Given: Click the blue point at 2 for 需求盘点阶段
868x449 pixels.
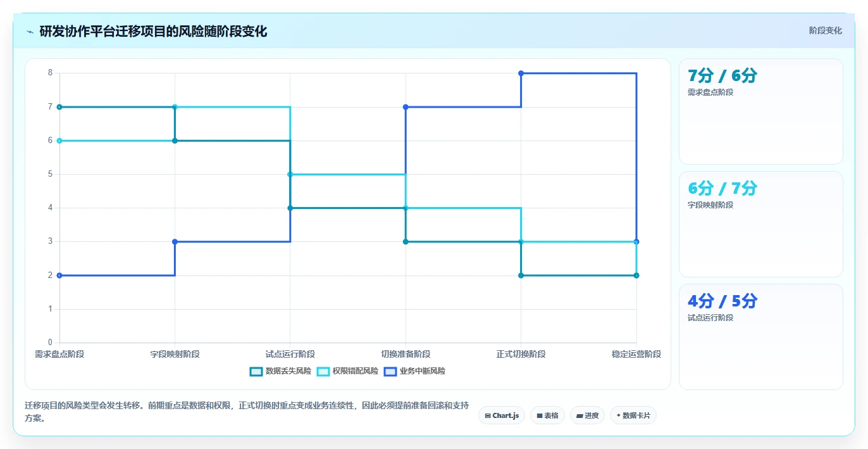Looking at the screenshot, I should click(59, 275).
